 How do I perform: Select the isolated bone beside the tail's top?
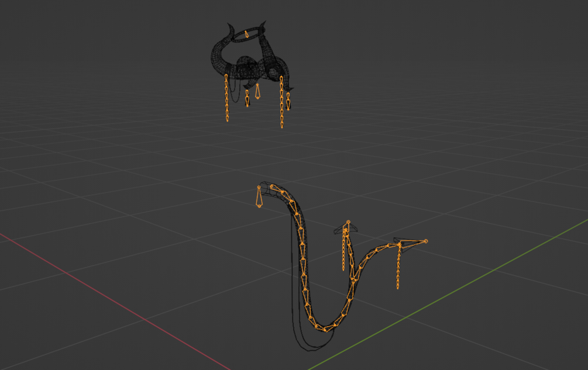tap(259, 196)
